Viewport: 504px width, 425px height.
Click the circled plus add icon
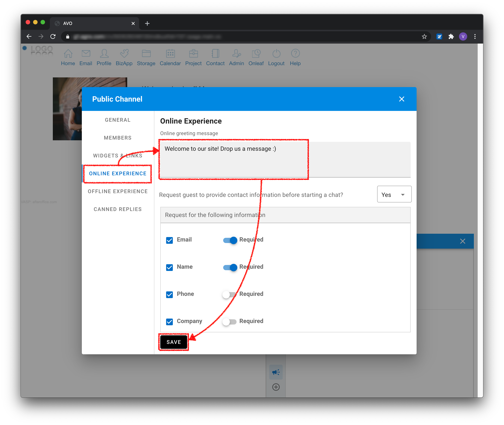point(276,387)
